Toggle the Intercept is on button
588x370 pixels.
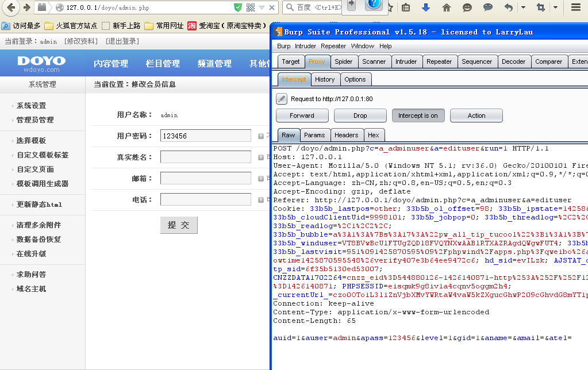(418, 115)
